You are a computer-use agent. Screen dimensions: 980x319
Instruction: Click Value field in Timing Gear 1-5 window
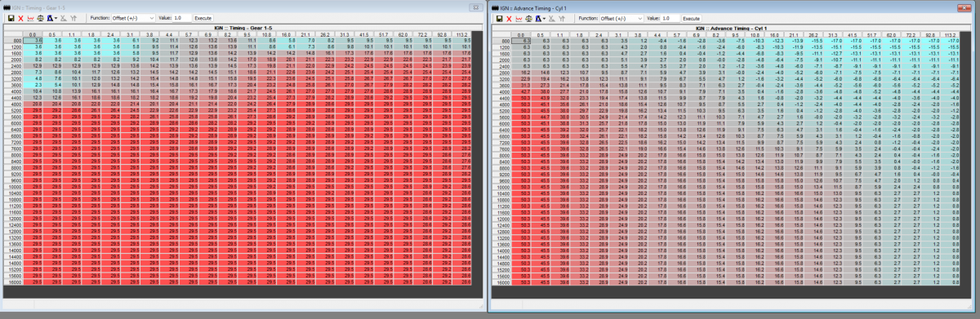point(181,18)
